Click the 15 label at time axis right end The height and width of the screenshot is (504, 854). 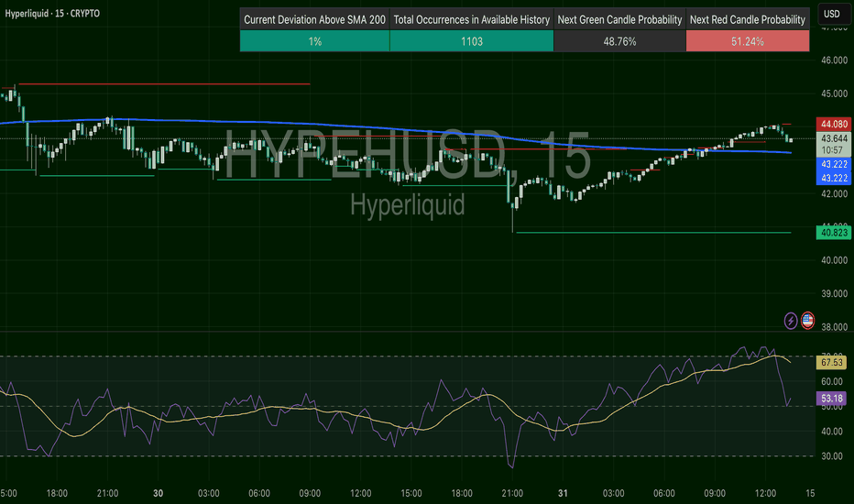[x=810, y=493]
